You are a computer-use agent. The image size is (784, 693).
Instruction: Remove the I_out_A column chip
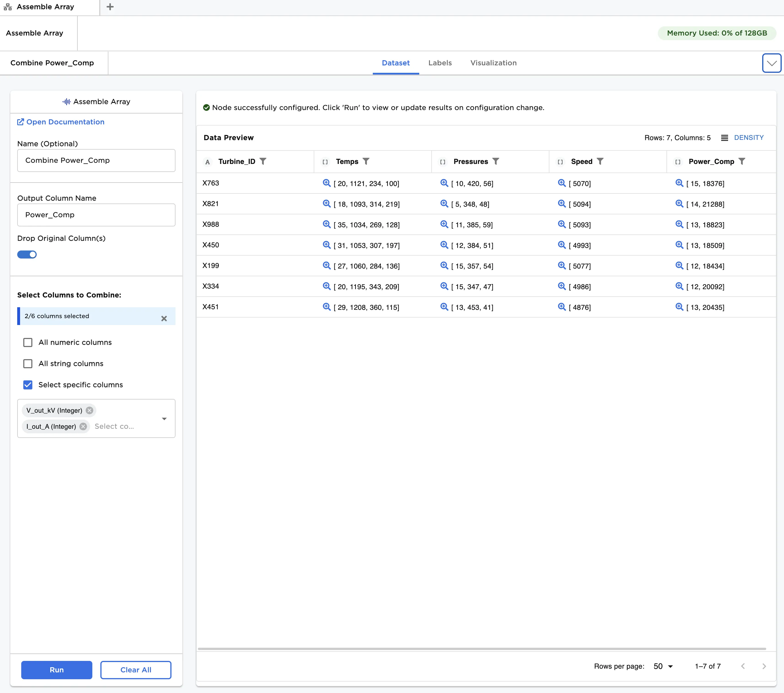click(x=83, y=427)
